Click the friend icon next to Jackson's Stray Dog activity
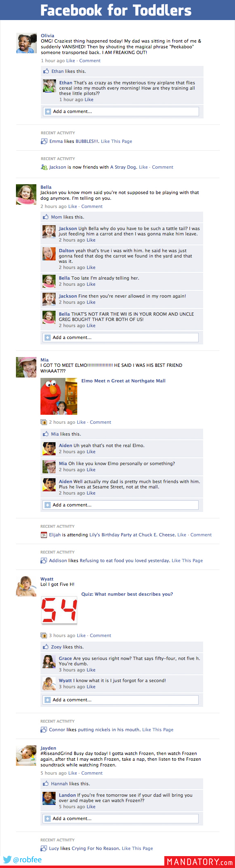235x868 pixels. (x=44, y=167)
